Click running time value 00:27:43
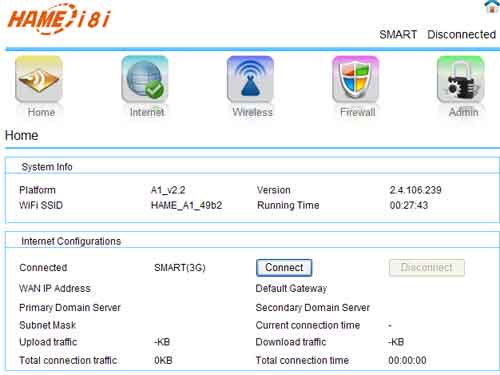The width and height of the screenshot is (500, 375). click(x=409, y=205)
